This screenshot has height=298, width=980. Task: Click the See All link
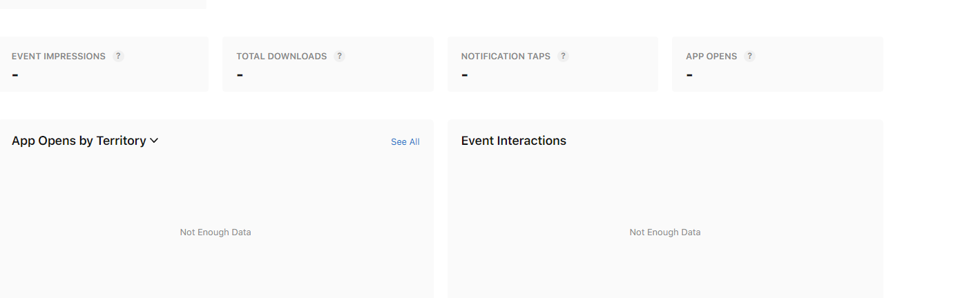(405, 142)
